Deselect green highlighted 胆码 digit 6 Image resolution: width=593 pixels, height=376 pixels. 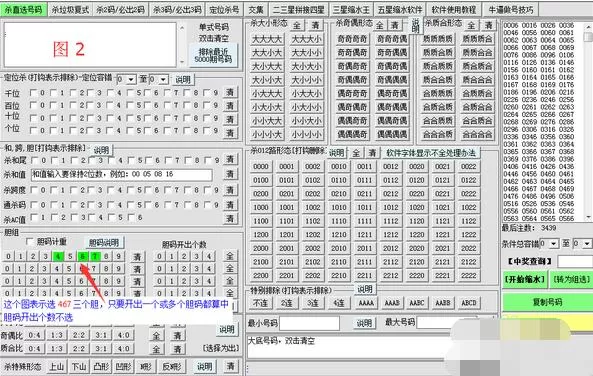[x=82, y=256]
